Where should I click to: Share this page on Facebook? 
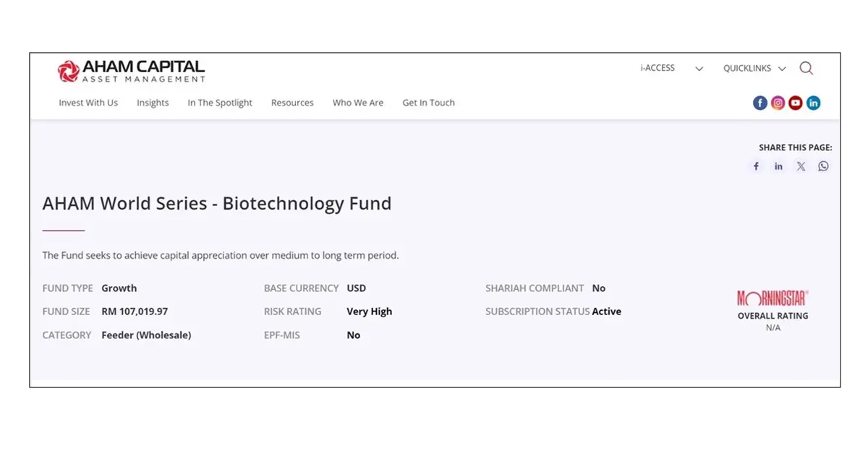click(x=756, y=166)
